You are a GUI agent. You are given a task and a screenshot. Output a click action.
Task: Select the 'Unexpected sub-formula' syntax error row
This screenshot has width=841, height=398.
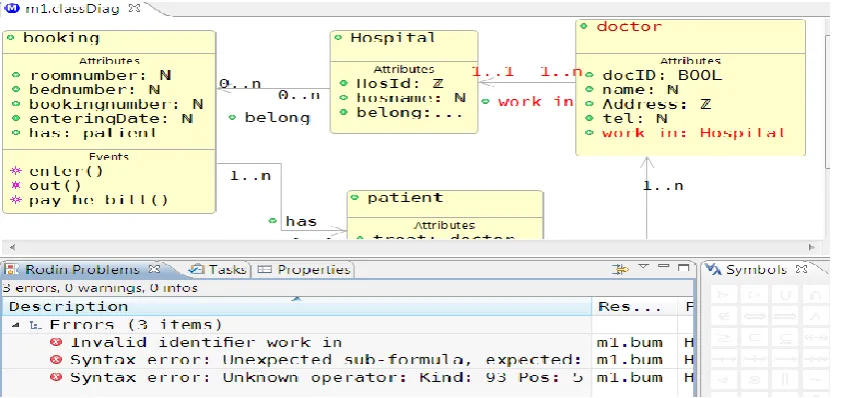pyautogui.click(x=326, y=359)
